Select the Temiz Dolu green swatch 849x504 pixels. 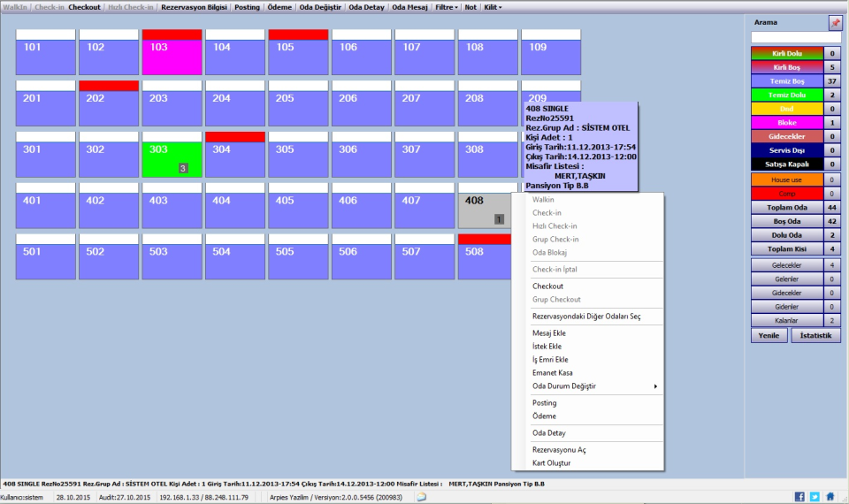point(787,95)
